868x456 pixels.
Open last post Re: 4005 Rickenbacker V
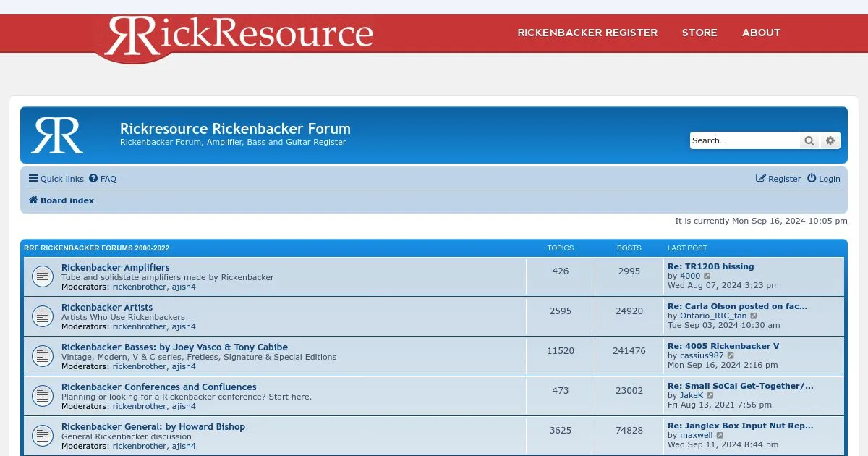pyautogui.click(x=723, y=346)
